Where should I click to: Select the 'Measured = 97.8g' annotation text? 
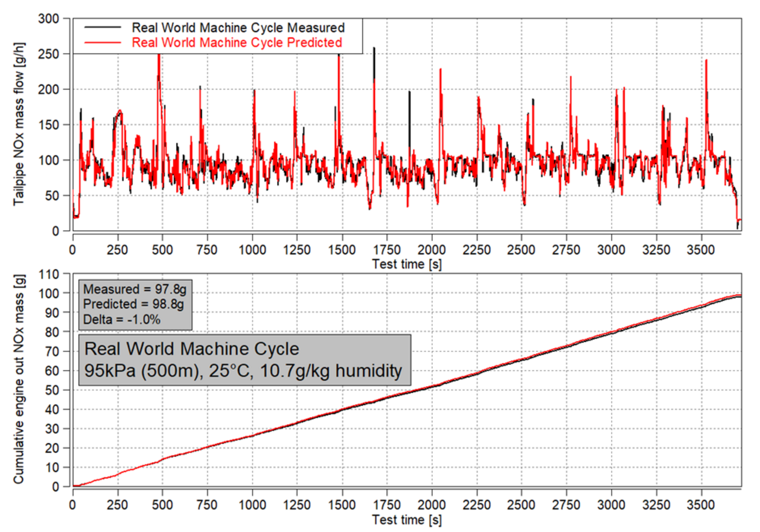coord(135,289)
